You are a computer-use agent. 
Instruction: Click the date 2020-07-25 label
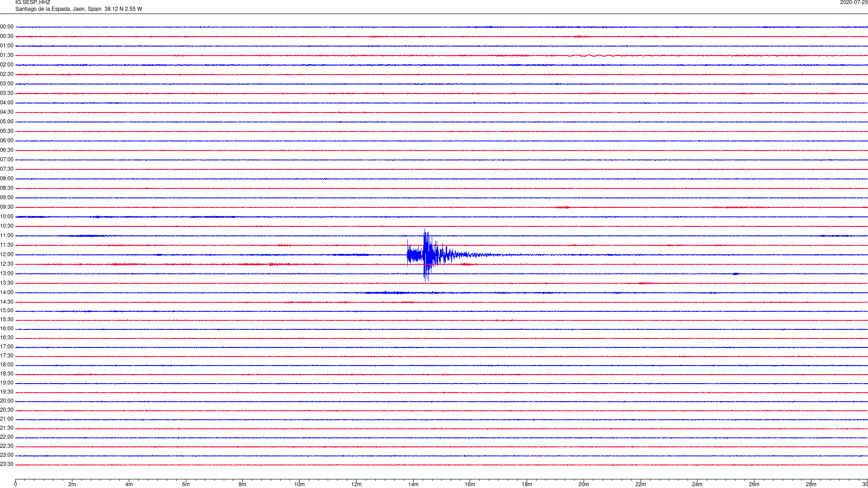(854, 3)
